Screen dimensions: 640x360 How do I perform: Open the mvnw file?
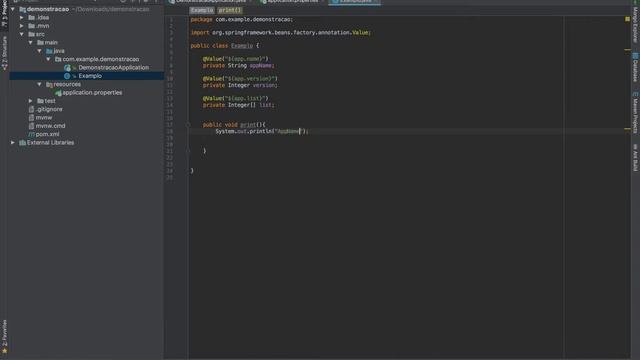pyautogui.click(x=44, y=118)
